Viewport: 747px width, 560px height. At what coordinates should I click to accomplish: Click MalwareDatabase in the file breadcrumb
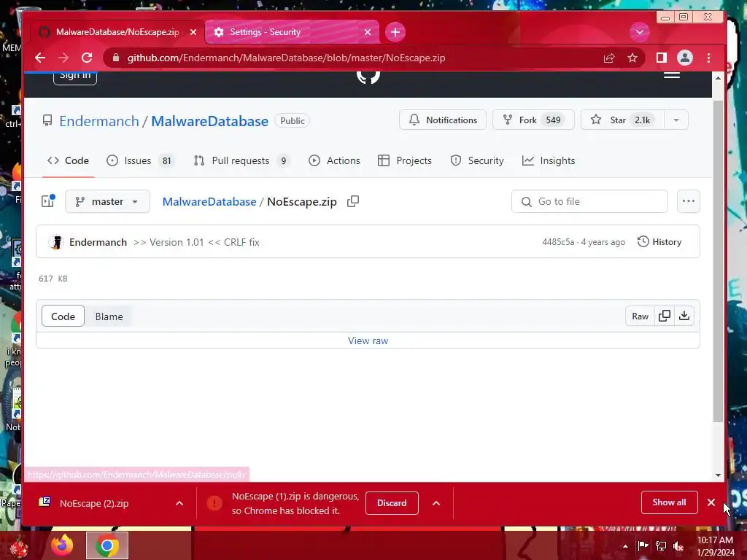[x=209, y=202]
